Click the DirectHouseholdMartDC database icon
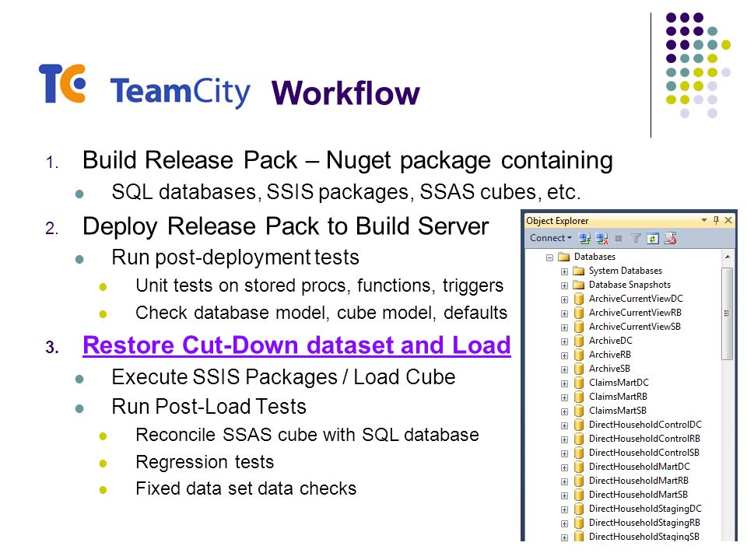This screenshot has height=560, width=747. pyautogui.click(x=579, y=467)
